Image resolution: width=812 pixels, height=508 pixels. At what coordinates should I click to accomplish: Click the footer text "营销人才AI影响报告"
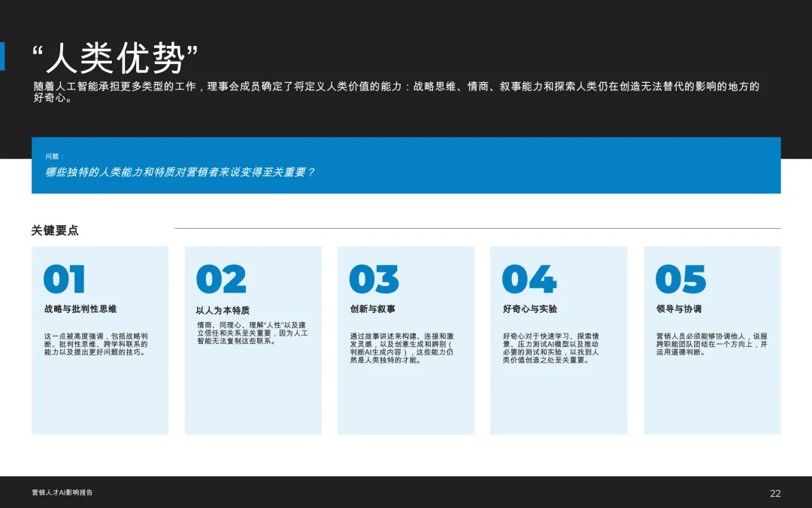[x=65, y=493]
